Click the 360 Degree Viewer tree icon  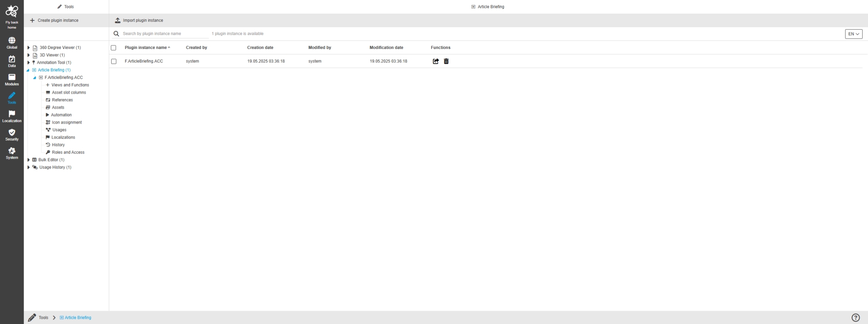pos(35,48)
